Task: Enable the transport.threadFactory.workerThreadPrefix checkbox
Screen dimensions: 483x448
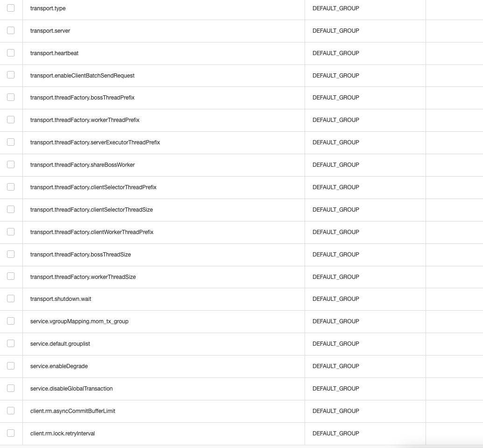Action: tap(11, 120)
